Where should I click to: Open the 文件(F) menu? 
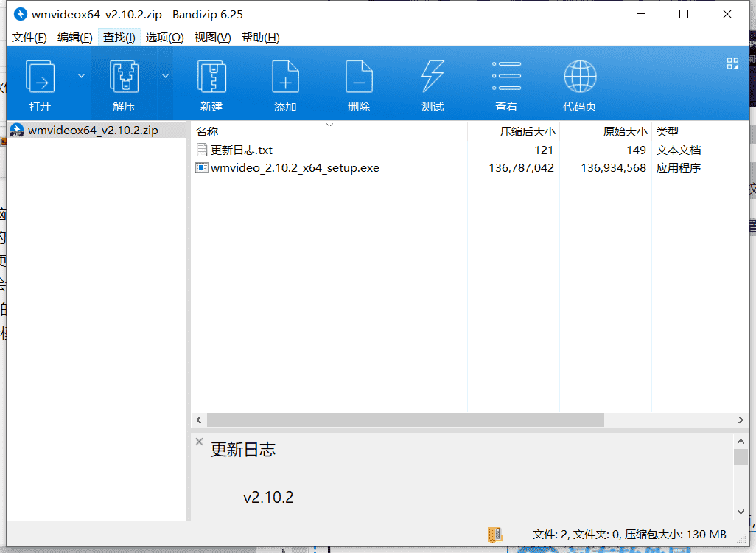(x=29, y=38)
